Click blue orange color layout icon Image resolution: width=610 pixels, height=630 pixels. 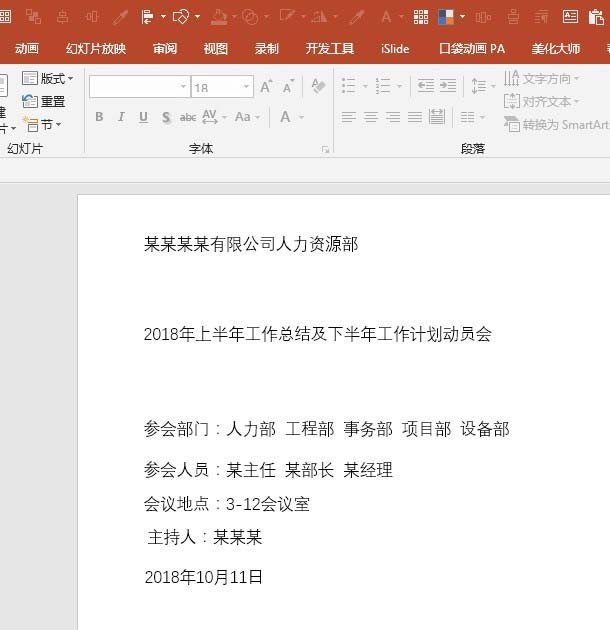click(446, 17)
